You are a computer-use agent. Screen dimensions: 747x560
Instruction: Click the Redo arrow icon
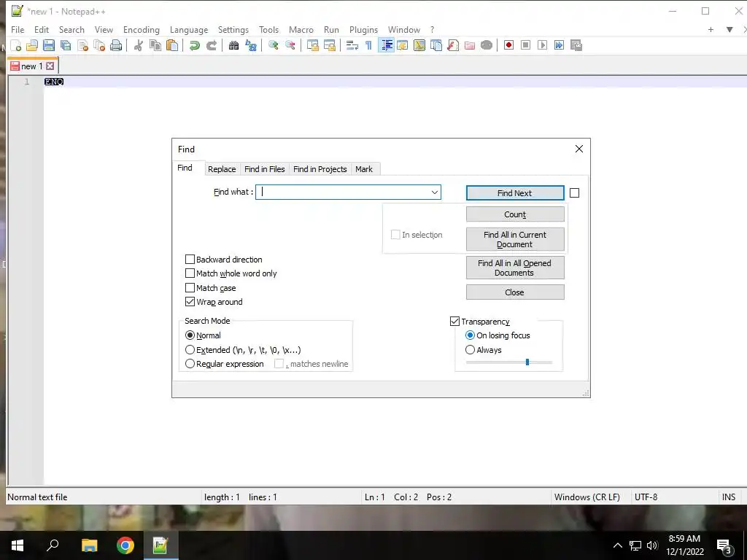click(211, 45)
